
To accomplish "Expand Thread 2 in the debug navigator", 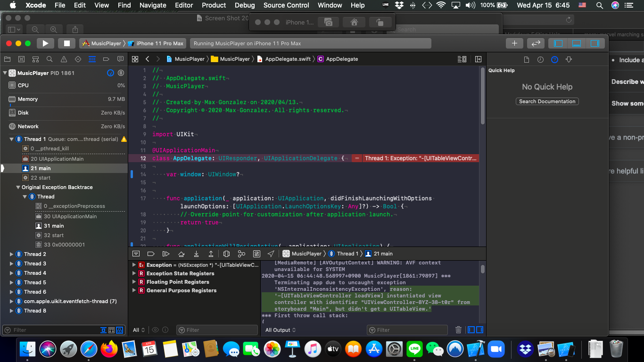I will 12,254.
